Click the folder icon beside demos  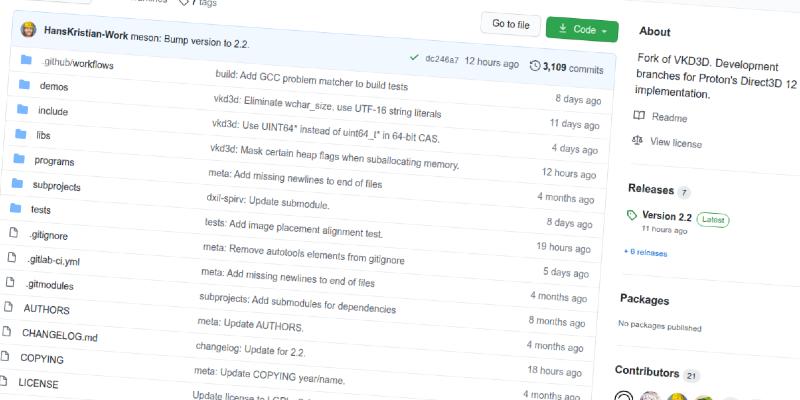coord(23,85)
